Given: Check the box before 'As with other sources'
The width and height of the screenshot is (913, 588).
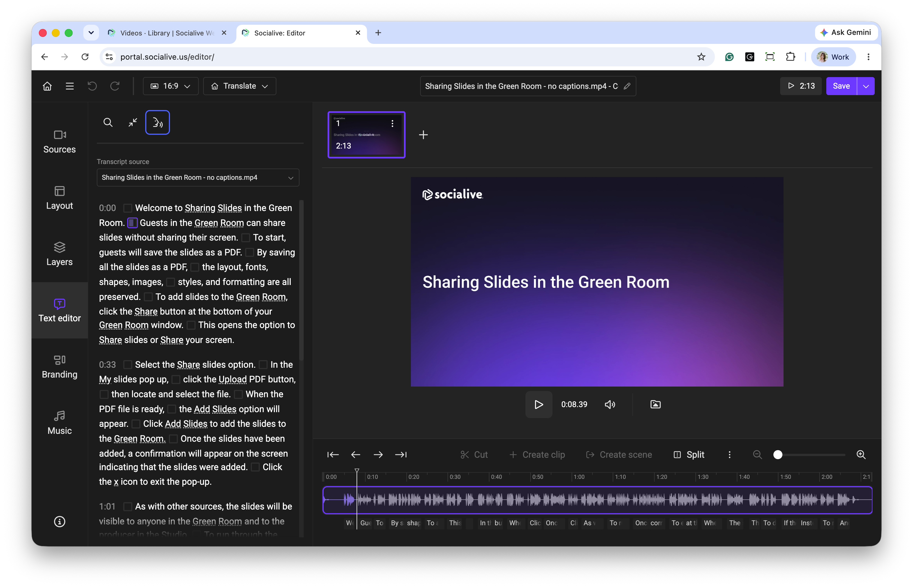Looking at the screenshot, I should tap(127, 507).
